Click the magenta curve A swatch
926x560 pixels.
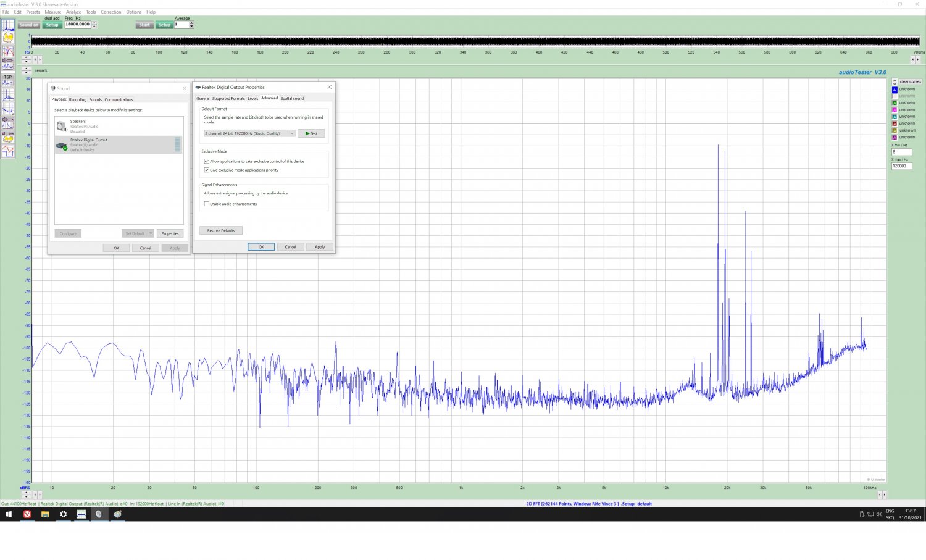click(x=895, y=110)
